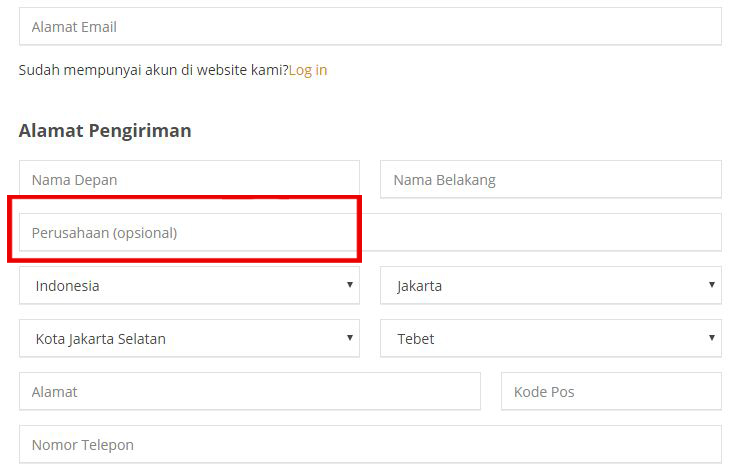740x473 pixels.
Task: Click the Perusahaan (opsional) field
Action: pos(370,232)
